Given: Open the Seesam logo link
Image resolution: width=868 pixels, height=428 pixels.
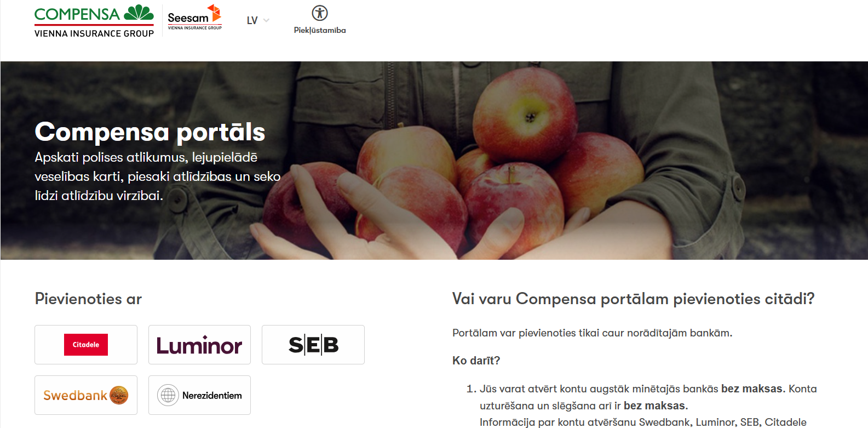Looking at the screenshot, I should click(194, 17).
